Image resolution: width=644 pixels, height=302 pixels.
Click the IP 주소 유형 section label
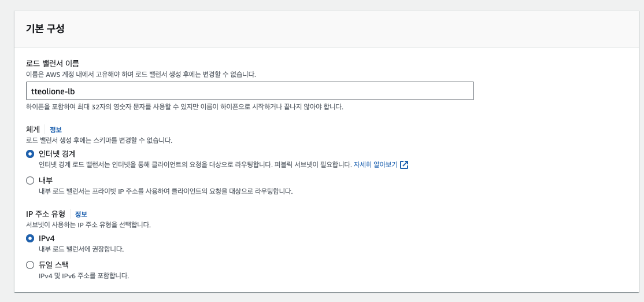pyautogui.click(x=45, y=213)
